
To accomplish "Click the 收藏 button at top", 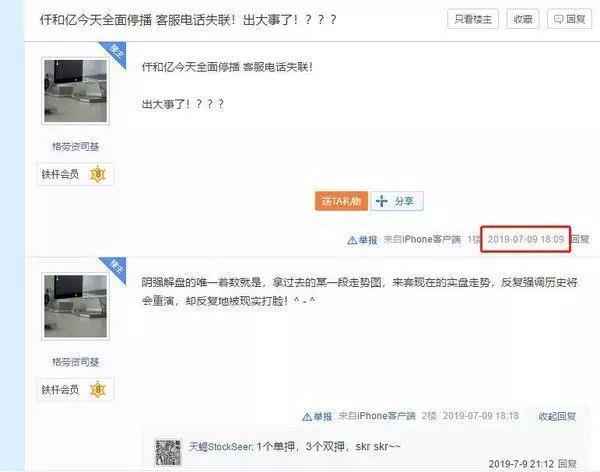I will [x=523, y=19].
